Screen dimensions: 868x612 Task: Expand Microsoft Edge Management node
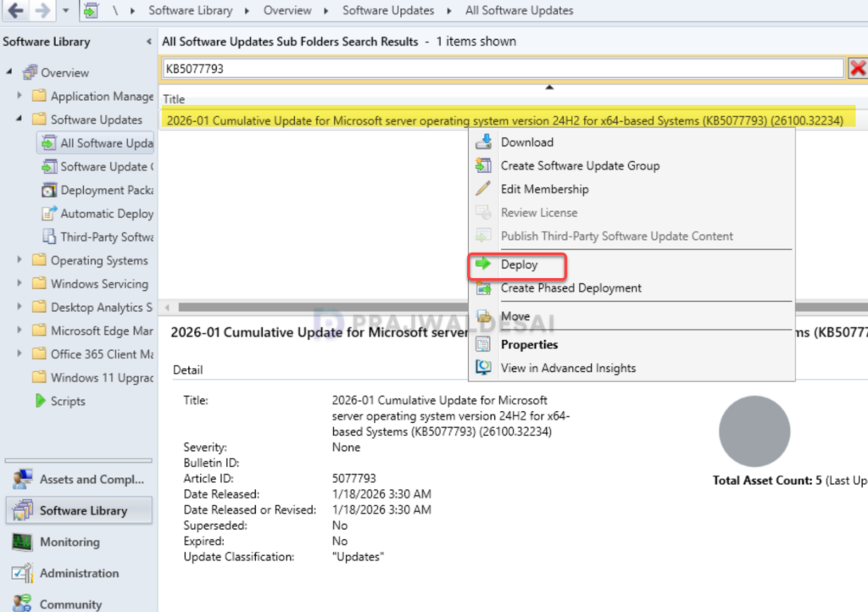coord(19,329)
